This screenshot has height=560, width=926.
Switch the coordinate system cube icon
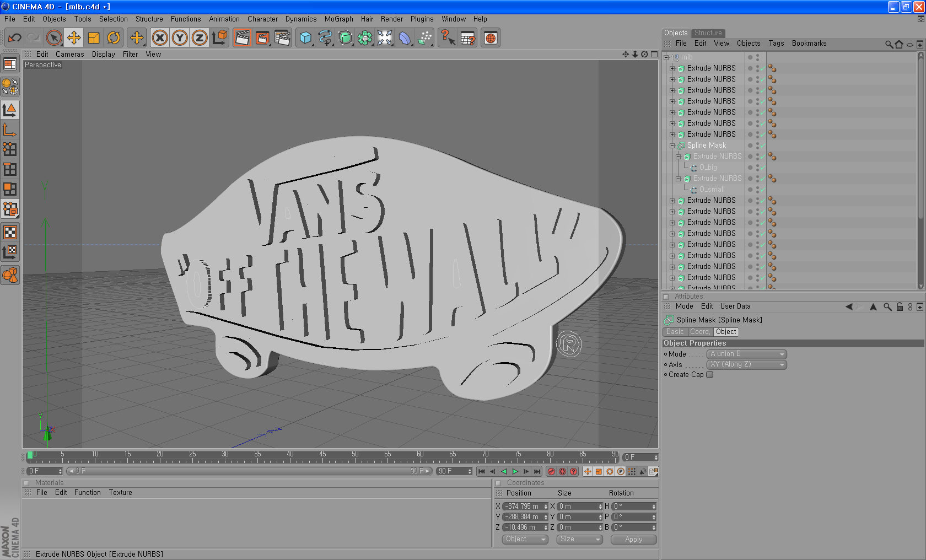(219, 38)
